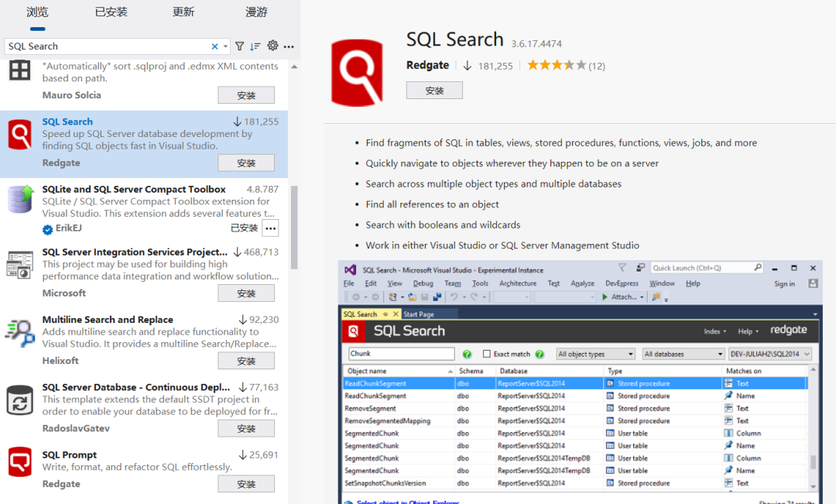Install SQL Search from details pane
Screen dimensions: 836x504
coord(434,91)
